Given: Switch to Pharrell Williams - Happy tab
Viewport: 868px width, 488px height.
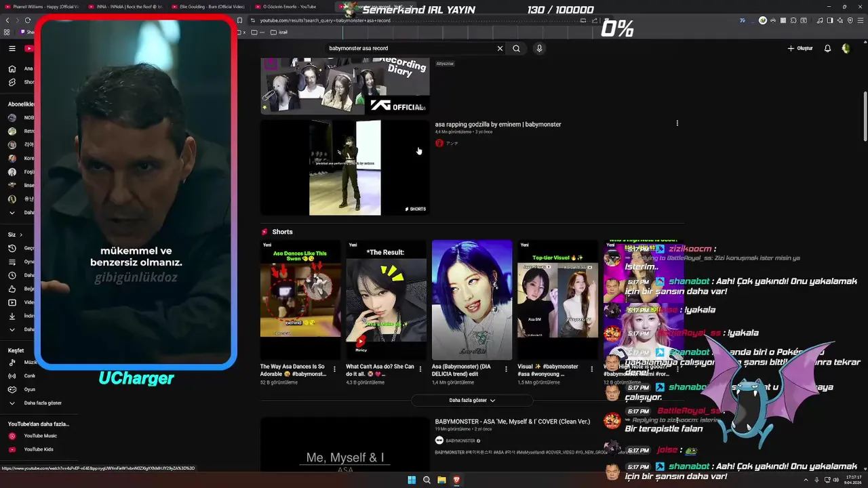Looking at the screenshot, I should coord(41,7).
